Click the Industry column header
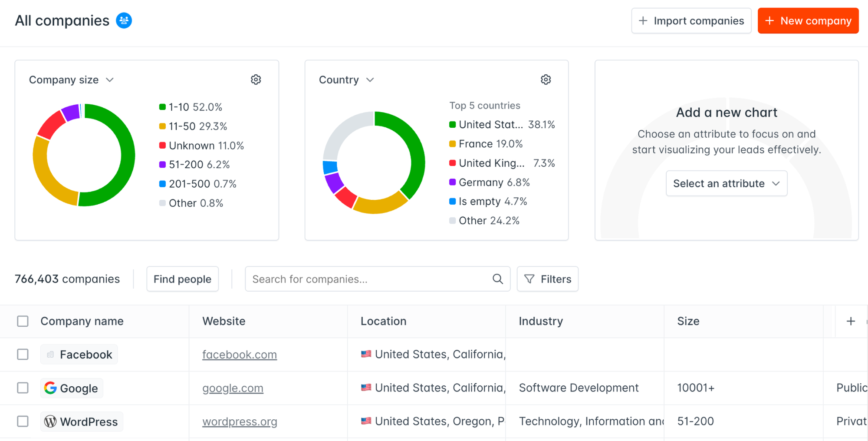The image size is (868, 441). pyautogui.click(x=541, y=321)
